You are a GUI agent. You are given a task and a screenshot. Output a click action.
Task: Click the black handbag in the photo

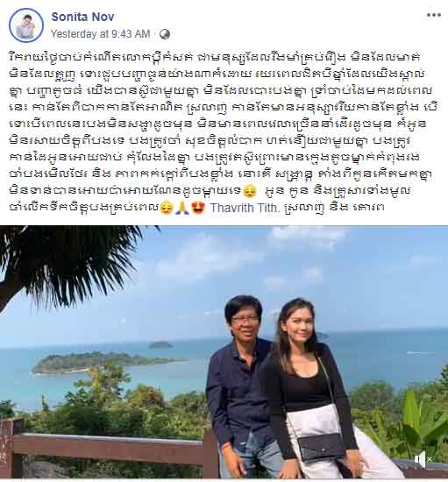(320, 447)
